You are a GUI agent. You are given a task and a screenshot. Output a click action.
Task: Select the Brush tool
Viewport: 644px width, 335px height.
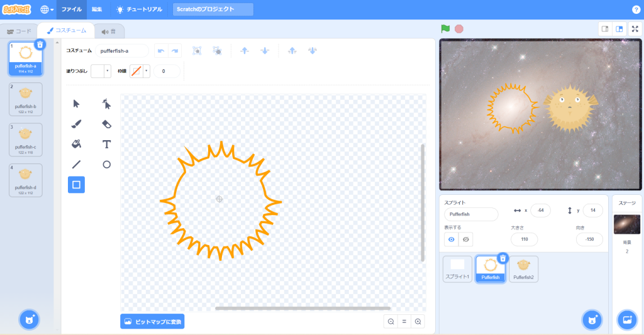[76, 124]
